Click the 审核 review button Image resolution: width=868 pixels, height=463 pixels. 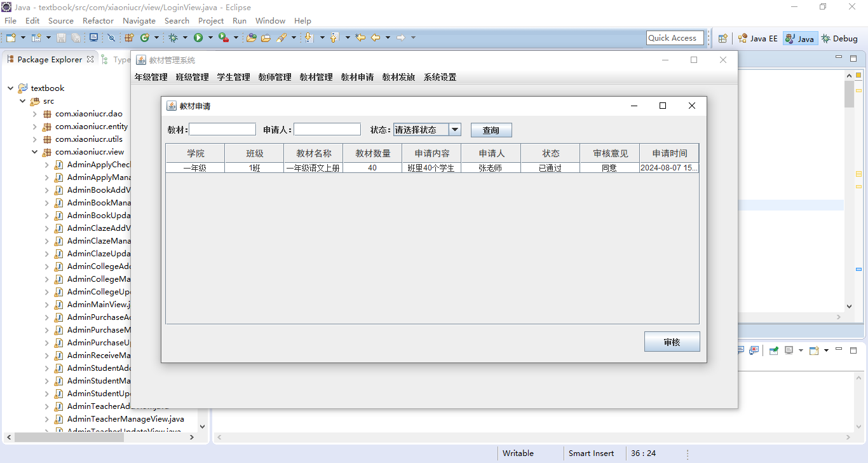pyautogui.click(x=672, y=342)
